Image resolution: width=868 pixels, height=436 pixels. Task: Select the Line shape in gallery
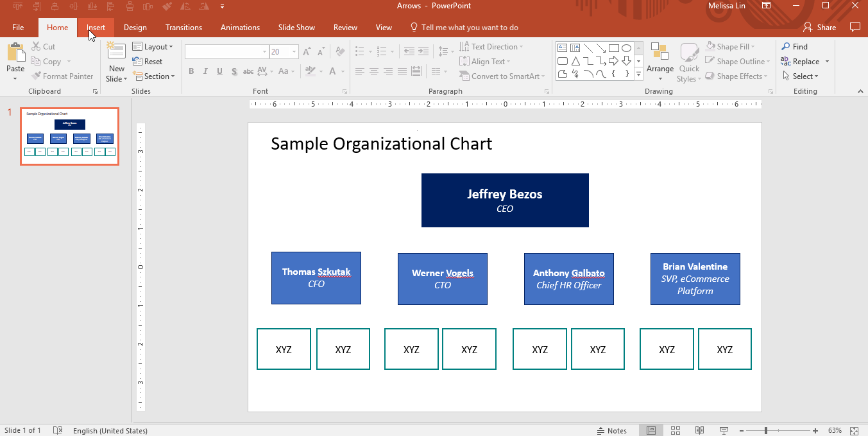tap(588, 48)
